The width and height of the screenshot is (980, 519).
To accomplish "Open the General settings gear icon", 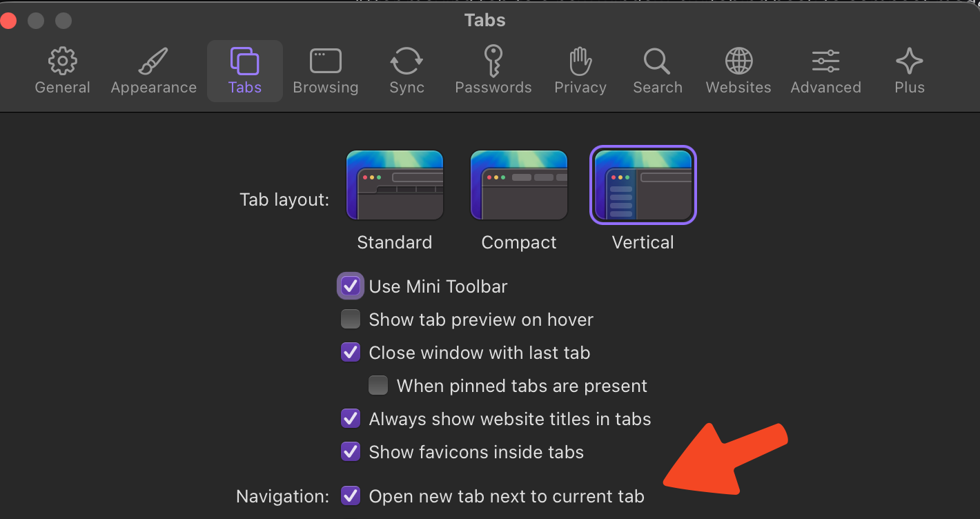I will (x=62, y=62).
